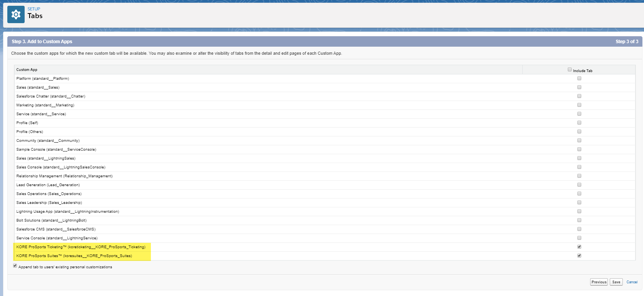This screenshot has height=296, width=644.
Task: Check Include Tab for Profile (Self)
Action: (x=579, y=123)
